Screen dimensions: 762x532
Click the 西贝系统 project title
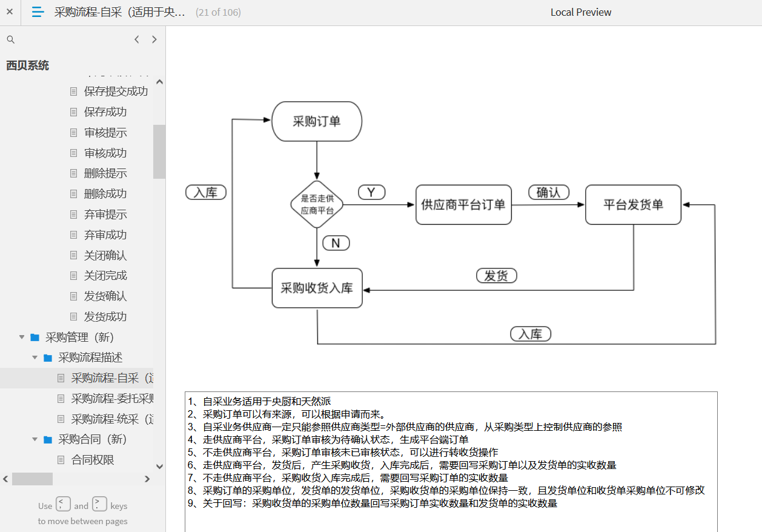28,65
